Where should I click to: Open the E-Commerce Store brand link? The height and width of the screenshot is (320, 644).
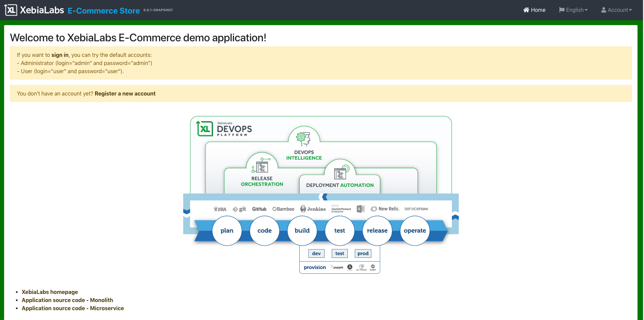click(x=103, y=11)
